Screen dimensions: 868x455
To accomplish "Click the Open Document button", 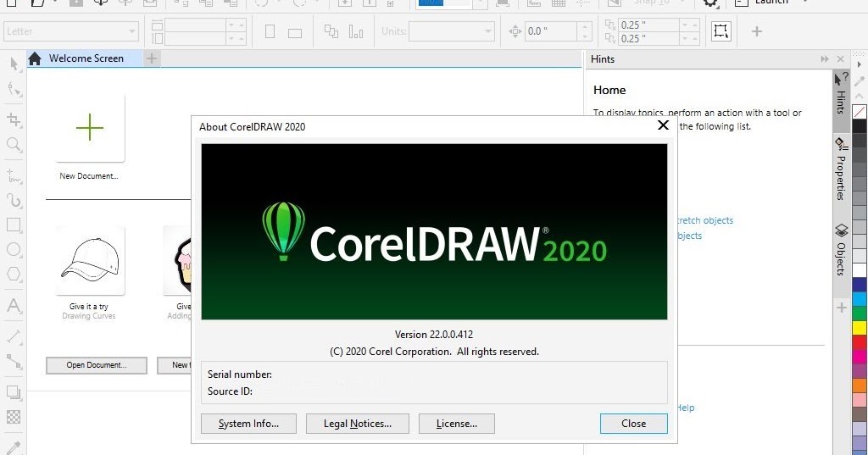I will click(97, 365).
